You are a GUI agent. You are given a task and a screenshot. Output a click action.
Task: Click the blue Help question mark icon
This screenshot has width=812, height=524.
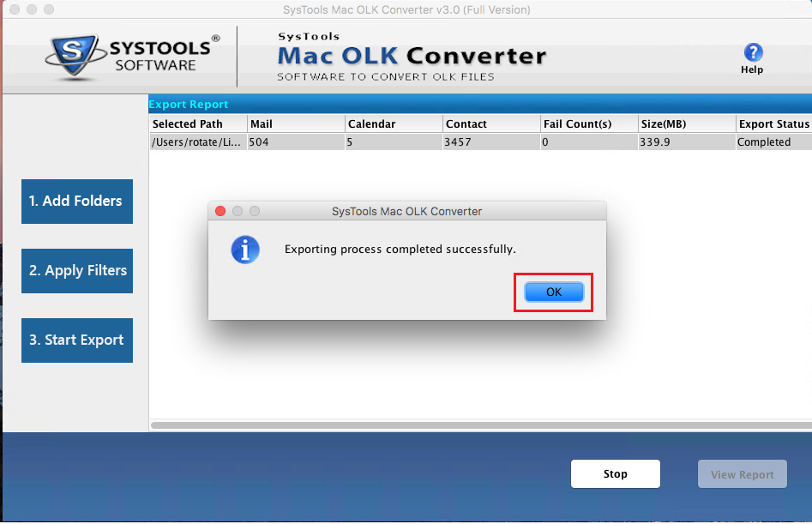[x=753, y=52]
